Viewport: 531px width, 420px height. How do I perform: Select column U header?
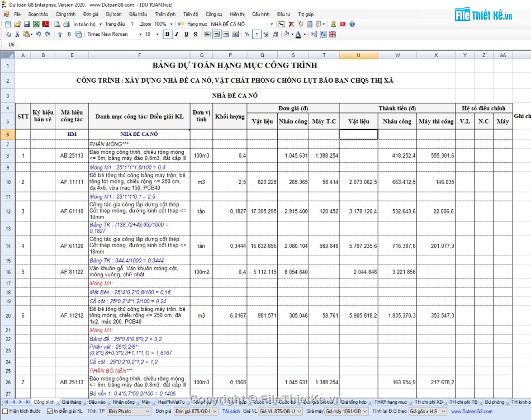[x=358, y=55]
